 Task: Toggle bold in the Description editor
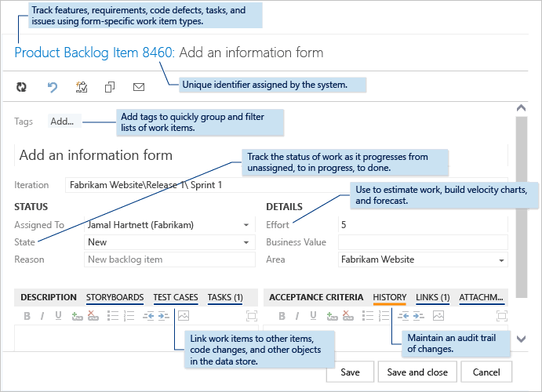pyautogui.click(x=27, y=316)
